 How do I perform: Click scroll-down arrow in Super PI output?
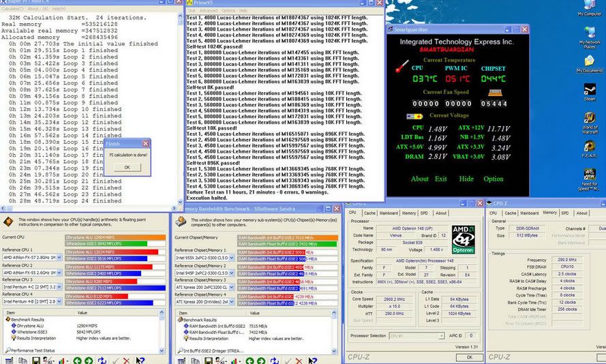coord(180,202)
